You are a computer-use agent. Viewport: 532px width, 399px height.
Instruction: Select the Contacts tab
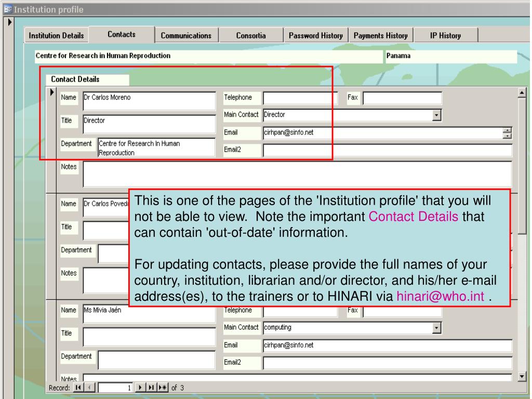click(x=122, y=34)
